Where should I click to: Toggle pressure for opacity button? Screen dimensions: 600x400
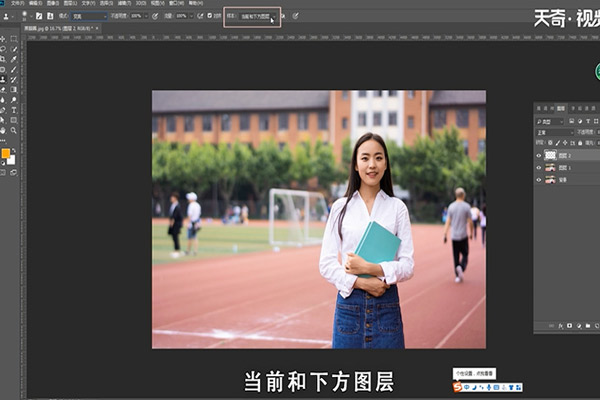pos(155,16)
